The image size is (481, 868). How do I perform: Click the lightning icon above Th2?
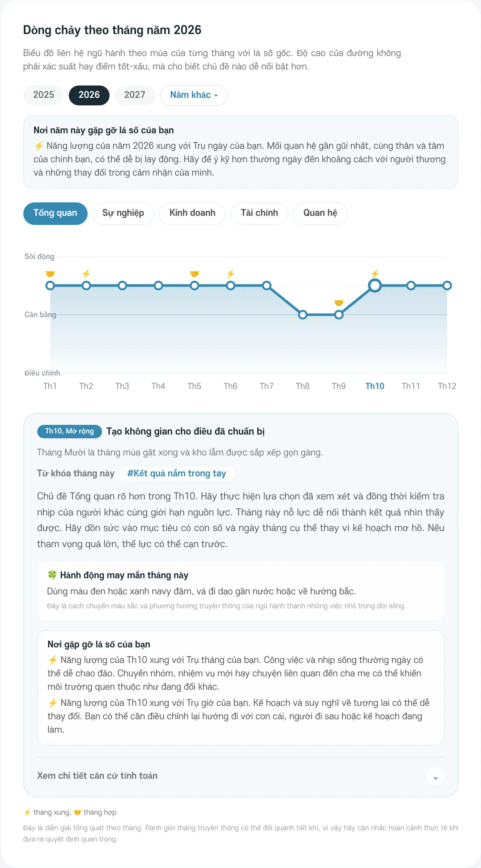[86, 274]
